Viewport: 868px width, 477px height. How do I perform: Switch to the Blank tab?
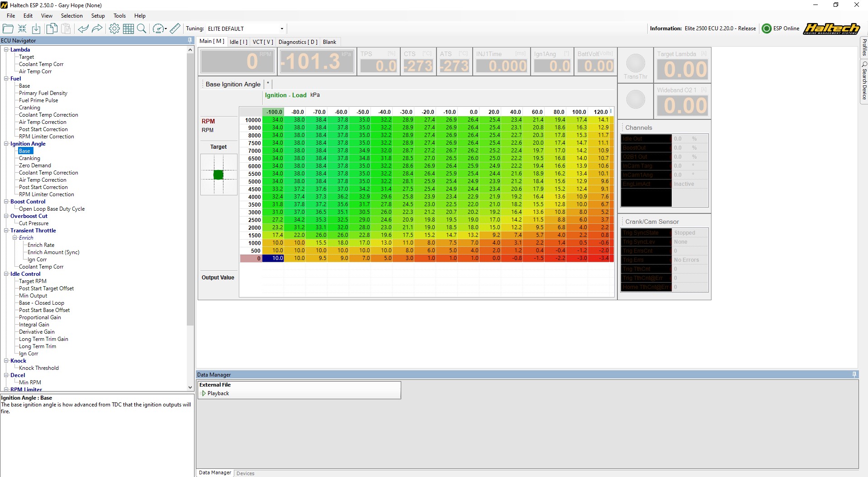(330, 42)
